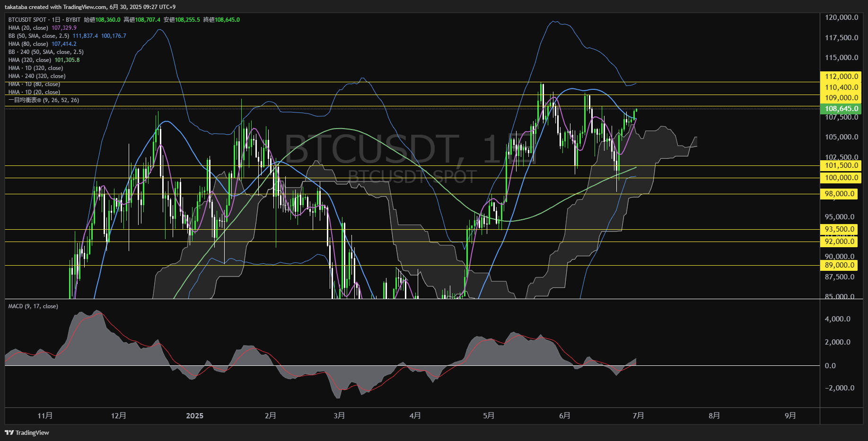This screenshot has height=441, width=868.
Task: Click the 87,500.0 price axis label
Action: tap(840, 277)
